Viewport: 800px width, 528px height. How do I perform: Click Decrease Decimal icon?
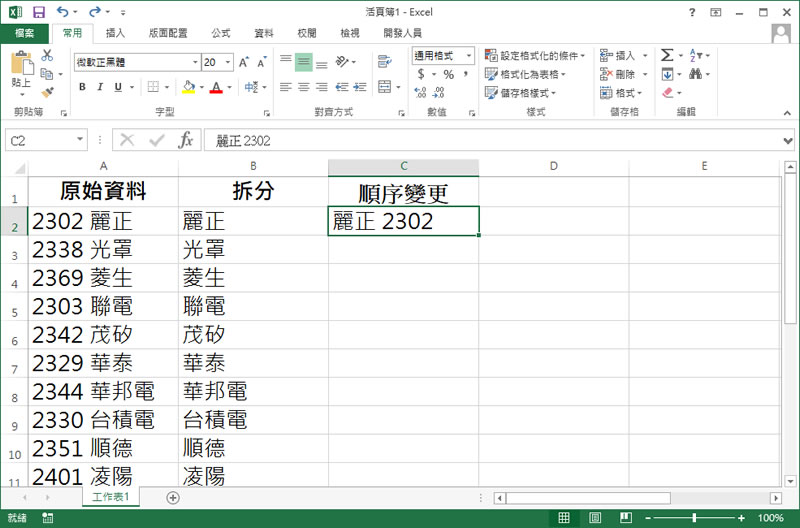click(438, 92)
